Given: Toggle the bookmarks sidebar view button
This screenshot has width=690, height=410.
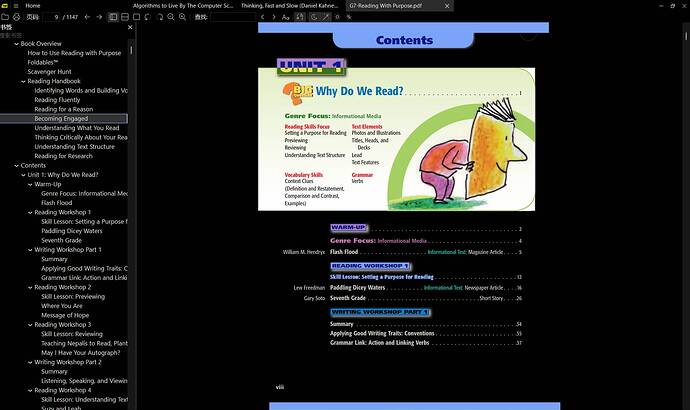Looking at the screenshot, I should 114,17.
